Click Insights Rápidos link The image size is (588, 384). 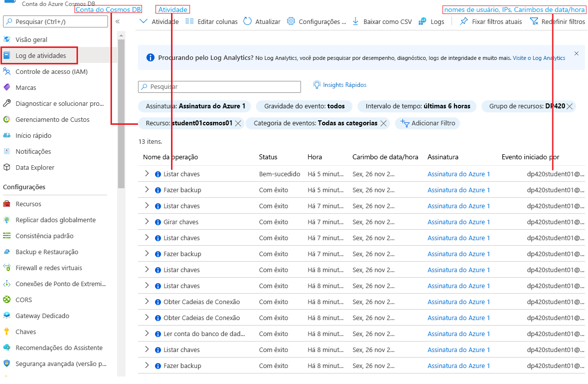(340, 85)
